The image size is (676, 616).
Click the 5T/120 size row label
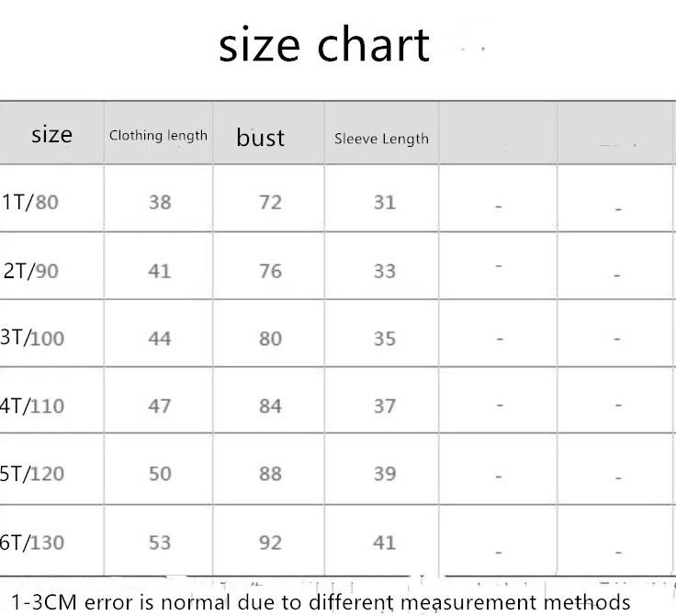(32, 474)
